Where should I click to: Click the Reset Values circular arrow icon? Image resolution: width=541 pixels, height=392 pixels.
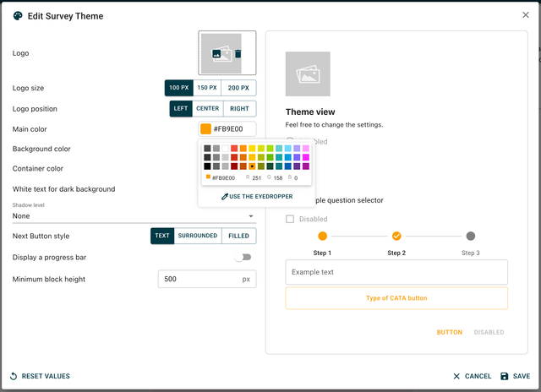click(14, 376)
